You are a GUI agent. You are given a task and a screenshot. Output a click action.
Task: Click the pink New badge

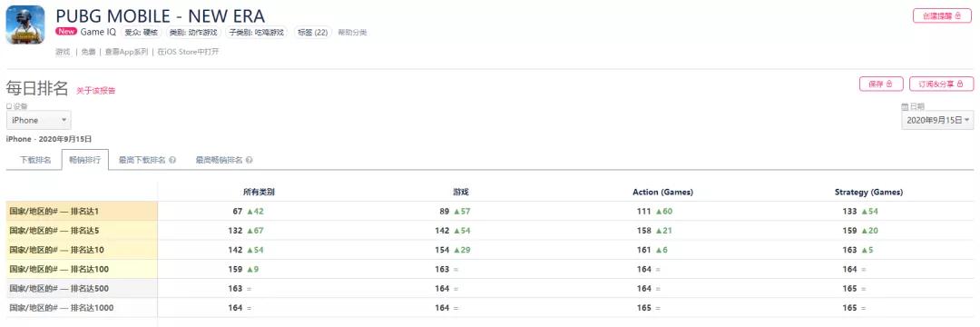(66, 32)
